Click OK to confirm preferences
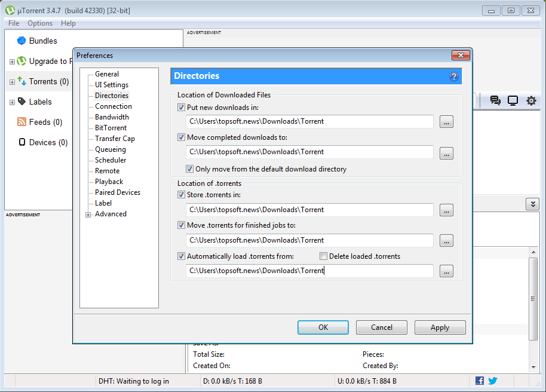 point(323,327)
